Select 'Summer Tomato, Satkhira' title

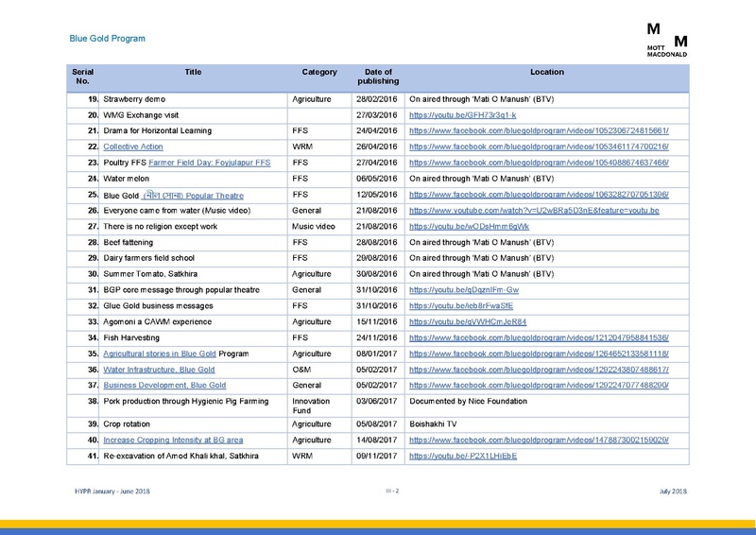[x=150, y=274]
